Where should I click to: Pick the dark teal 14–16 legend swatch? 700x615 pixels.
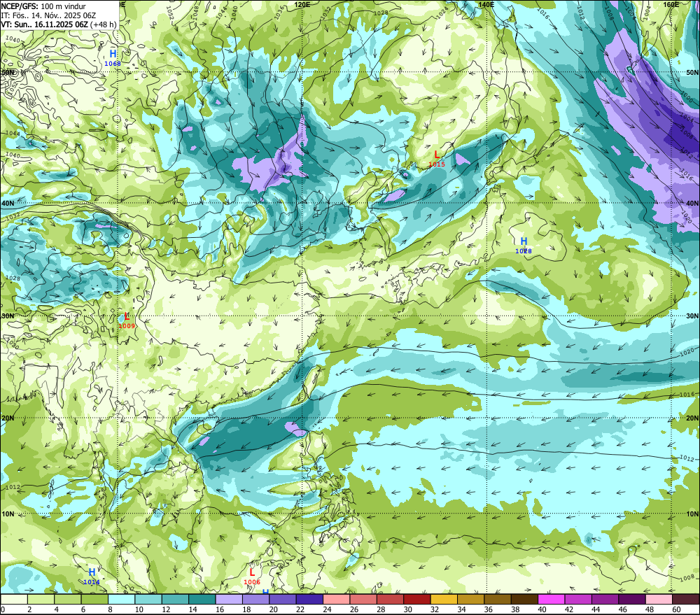click(202, 599)
